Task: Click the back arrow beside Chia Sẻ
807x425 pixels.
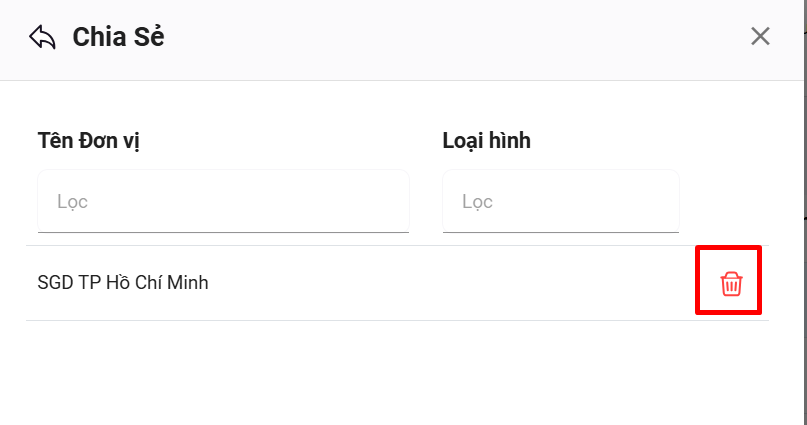Action: [42, 38]
